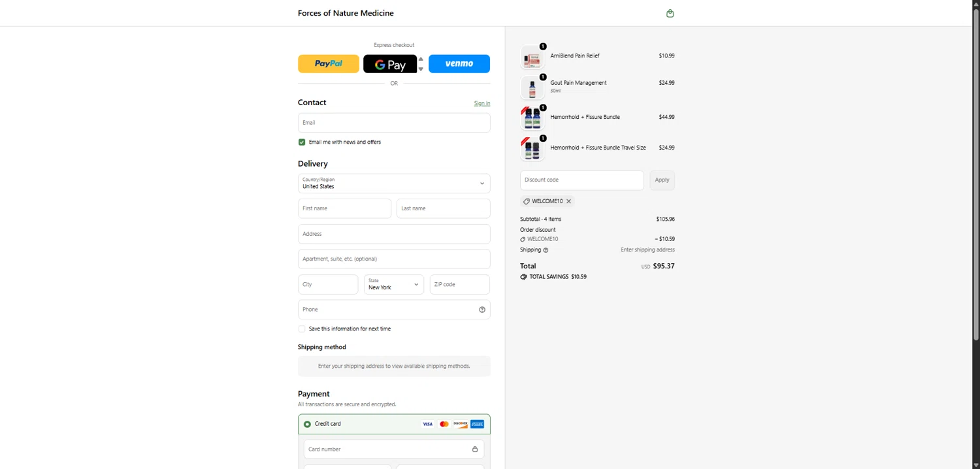Click the Discover card logo

tap(461, 424)
